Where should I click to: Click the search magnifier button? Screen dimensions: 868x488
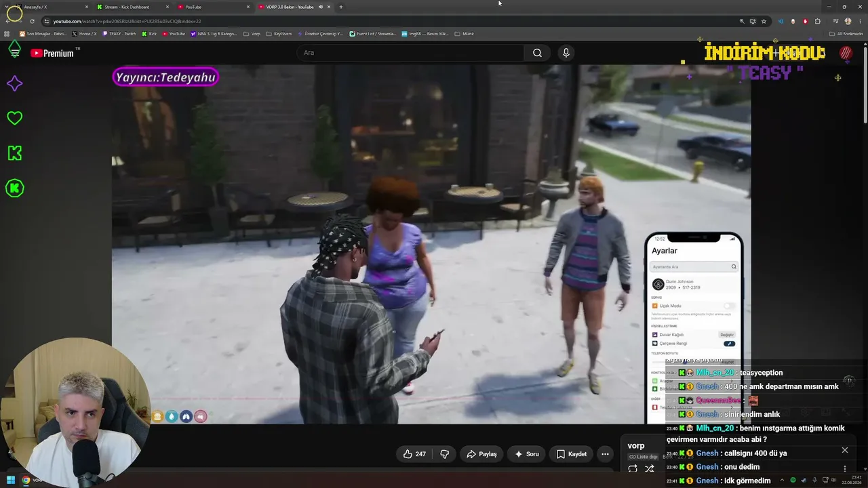537,53
